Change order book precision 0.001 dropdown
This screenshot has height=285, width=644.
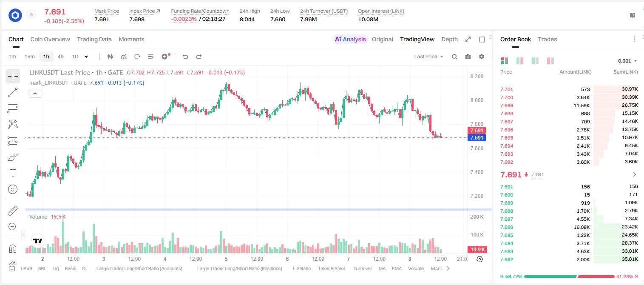click(x=627, y=61)
